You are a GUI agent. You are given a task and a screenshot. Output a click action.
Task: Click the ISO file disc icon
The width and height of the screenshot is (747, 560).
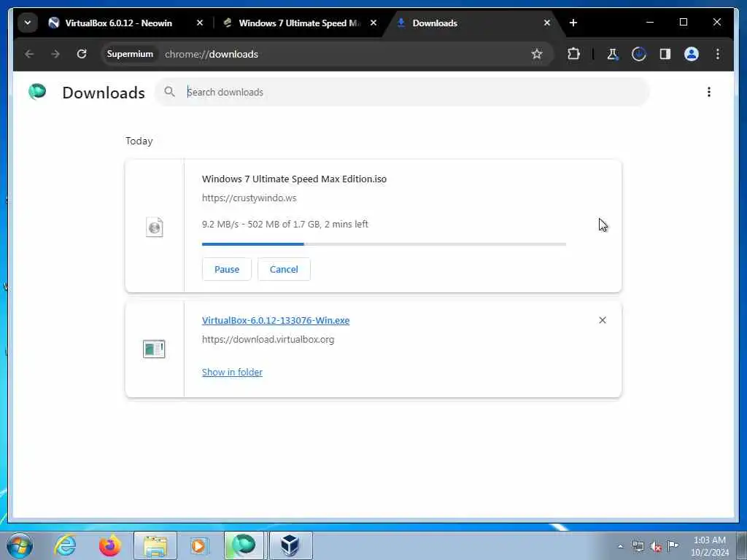pos(155,227)
